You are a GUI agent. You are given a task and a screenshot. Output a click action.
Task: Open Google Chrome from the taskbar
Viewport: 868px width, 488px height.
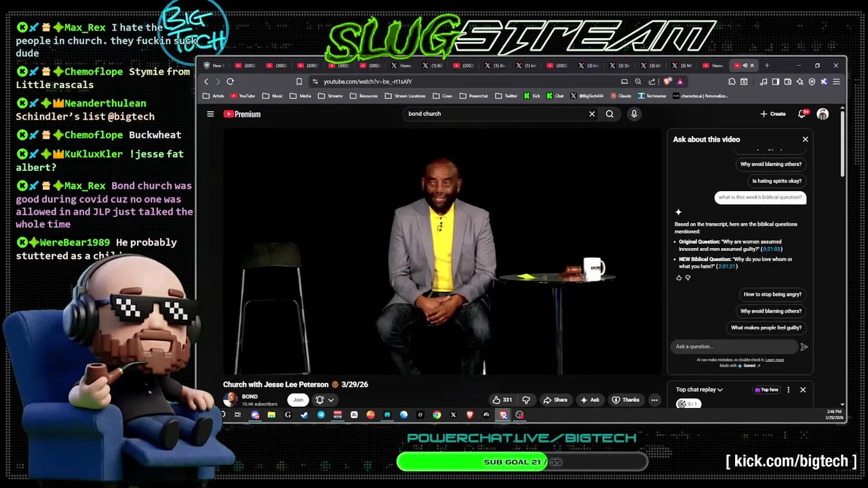pyautogui.click(x=437, y=415)
